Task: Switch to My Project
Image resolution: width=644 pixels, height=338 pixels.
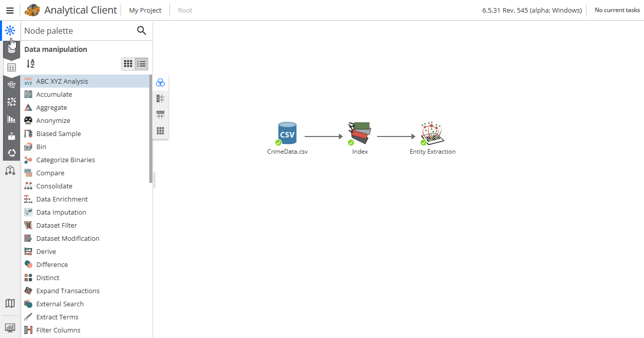Action: pyautogui.click(x=145, y=10)
